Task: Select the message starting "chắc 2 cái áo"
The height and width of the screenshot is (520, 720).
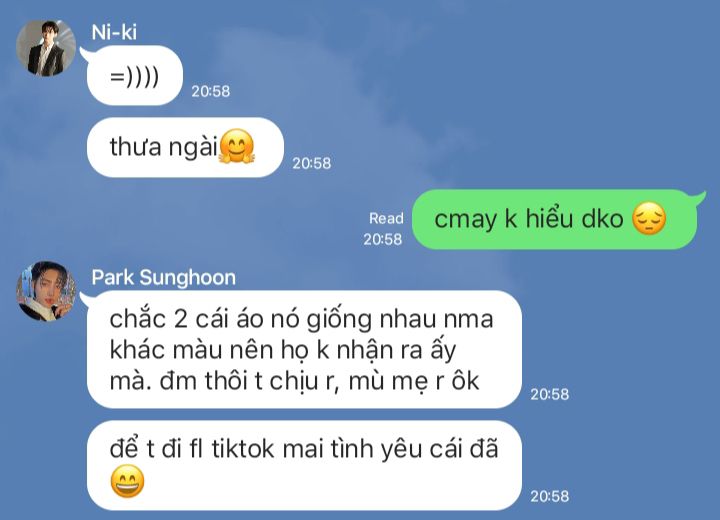Action: coord(304,350)
